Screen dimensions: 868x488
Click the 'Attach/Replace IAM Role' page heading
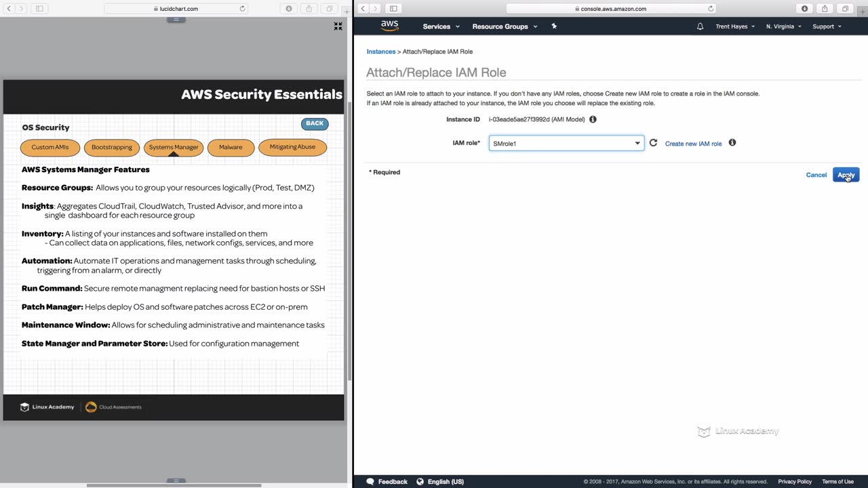coord(436,73)
